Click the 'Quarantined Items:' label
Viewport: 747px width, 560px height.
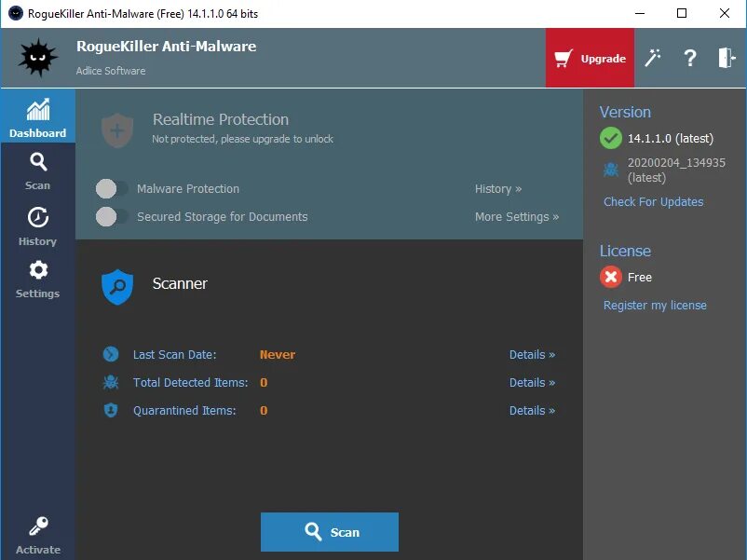pos(184,411)
